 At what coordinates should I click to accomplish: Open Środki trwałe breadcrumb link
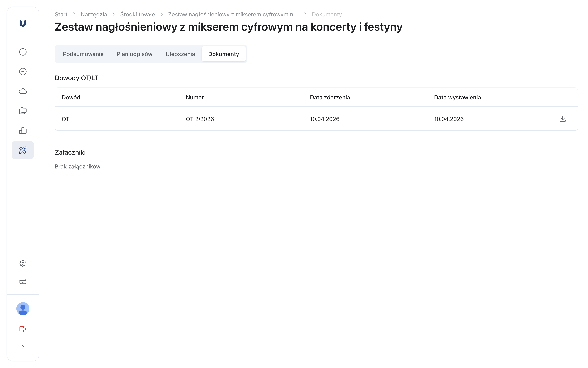pyautogui.click(x=137, y=14)
